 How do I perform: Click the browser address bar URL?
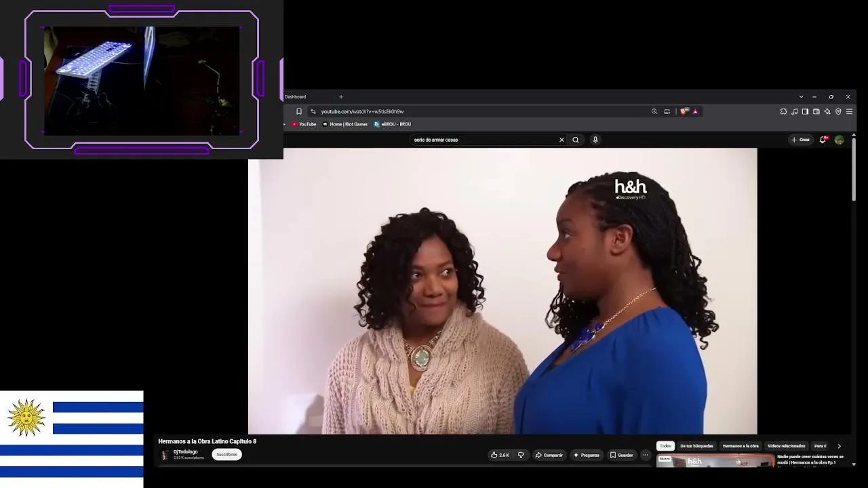click(x=362, y=111)
